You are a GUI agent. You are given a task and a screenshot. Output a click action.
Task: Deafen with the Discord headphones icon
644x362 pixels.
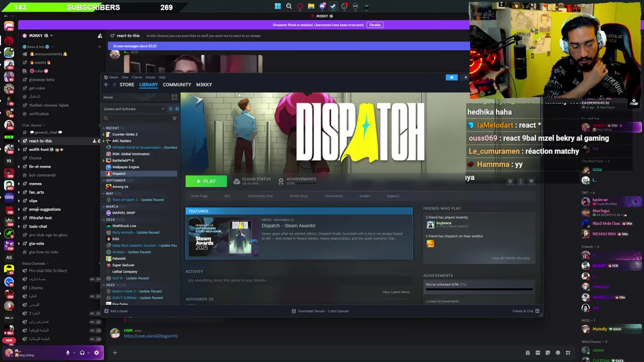click(82, 352)
